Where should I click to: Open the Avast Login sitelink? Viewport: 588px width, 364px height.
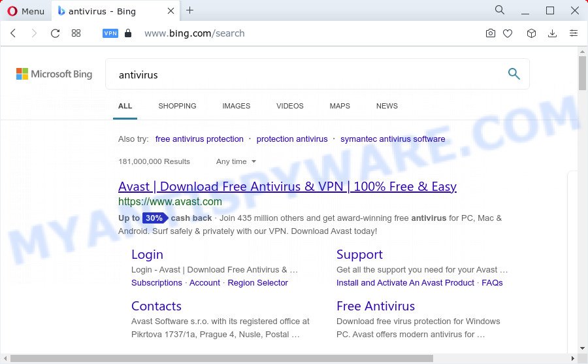pos(147,254)
